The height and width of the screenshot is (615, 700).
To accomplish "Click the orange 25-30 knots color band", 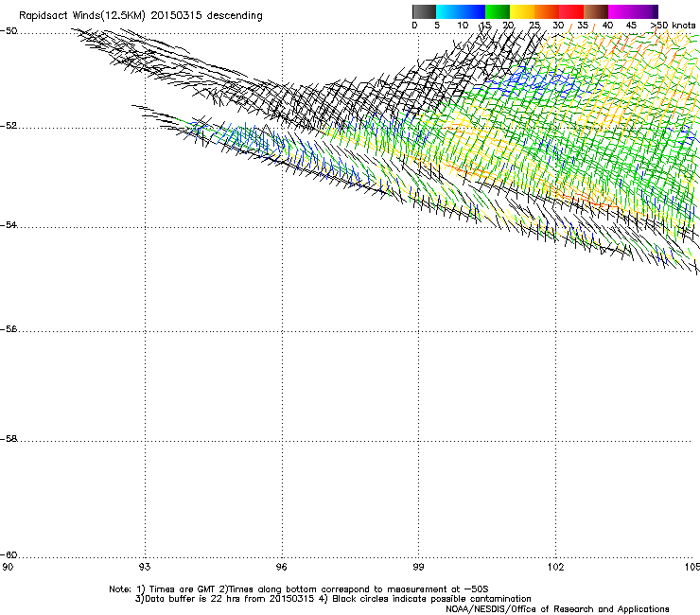I will [547, 11].
